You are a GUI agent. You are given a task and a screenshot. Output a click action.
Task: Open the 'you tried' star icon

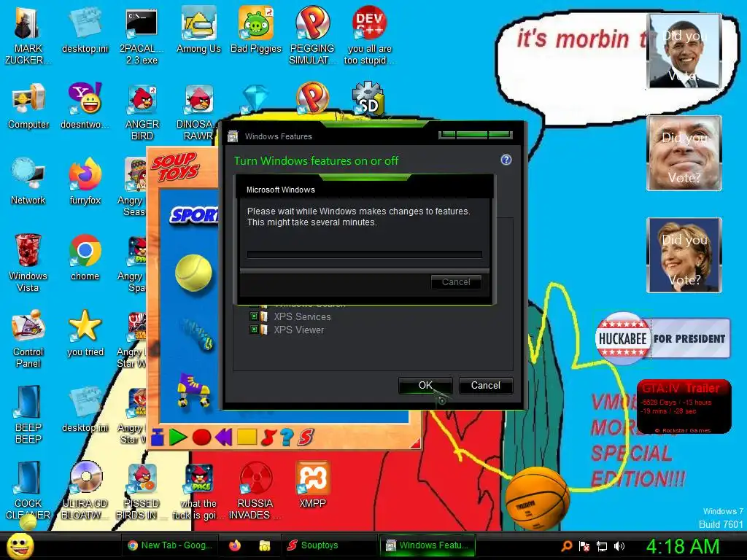tap(85, 332)
